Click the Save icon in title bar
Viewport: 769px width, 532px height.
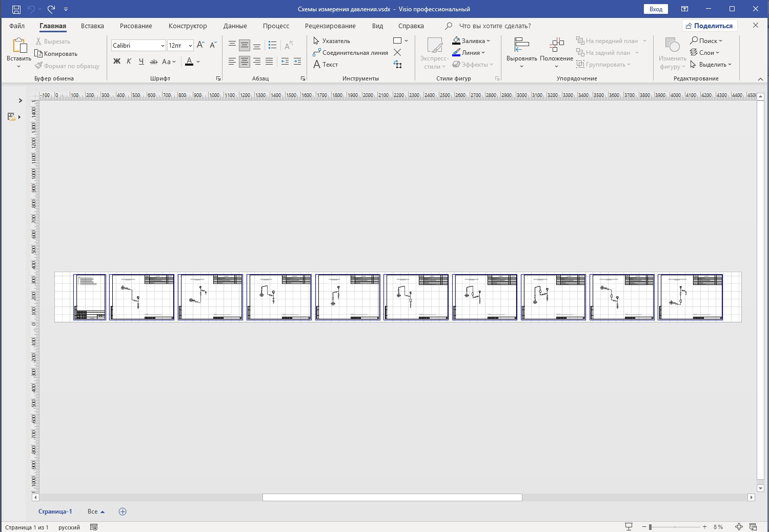point(16,9)
